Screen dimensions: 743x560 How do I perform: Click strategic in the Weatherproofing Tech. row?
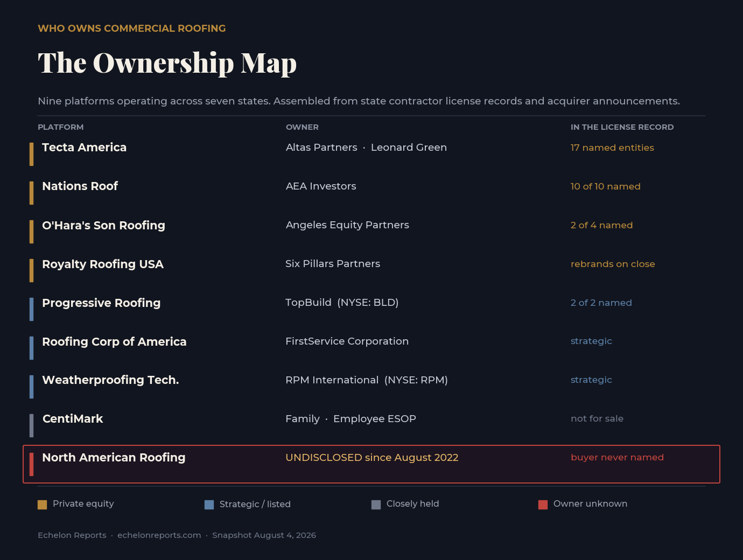tap(591, 380)
